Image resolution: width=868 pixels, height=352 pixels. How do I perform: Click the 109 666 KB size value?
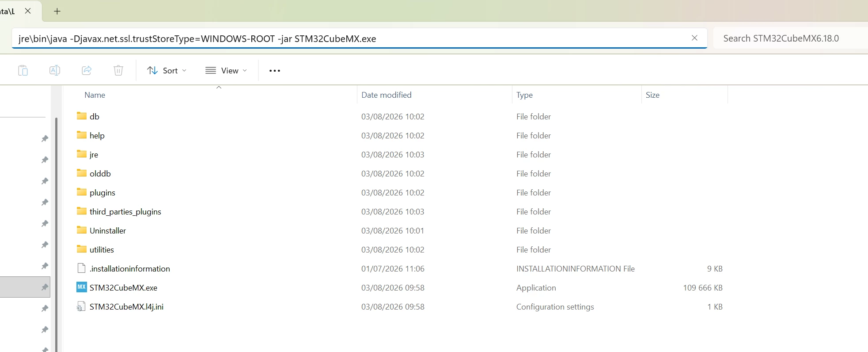[703, 288]
